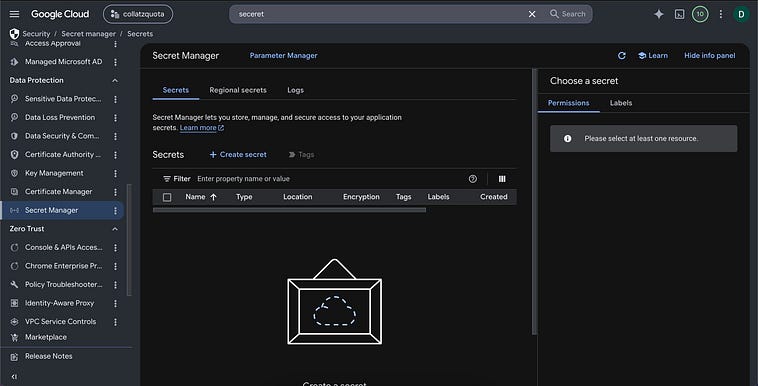Open Data Loss Prevention page
The width and height of the screenshot is (758, 386).
point(60,118)
